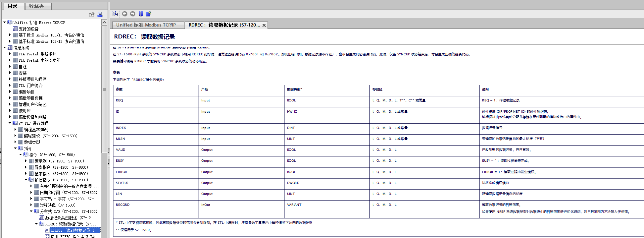Click the sync-with-contents tree icon
The height and width of the screenshot is (238, 644).
coord(115,14)
